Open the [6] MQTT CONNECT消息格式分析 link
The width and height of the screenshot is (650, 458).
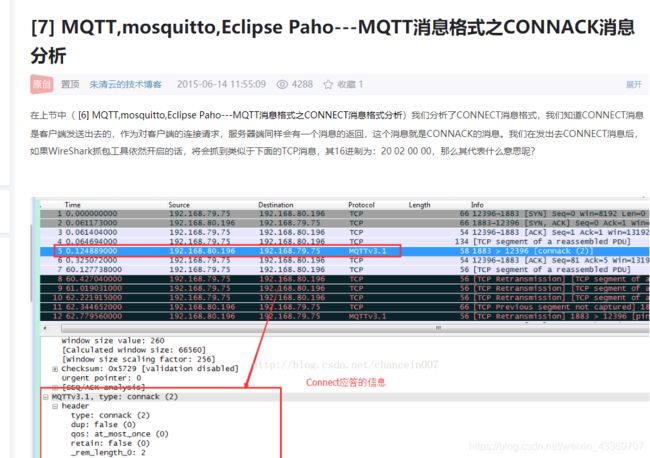(x=240, y=115)
